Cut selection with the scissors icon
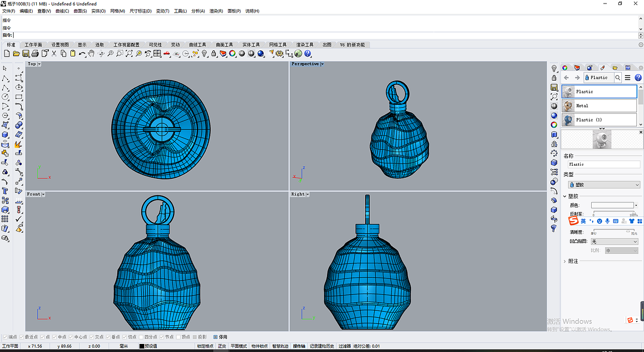The width and height of the screenshot is (644, 352). [54, 53]
